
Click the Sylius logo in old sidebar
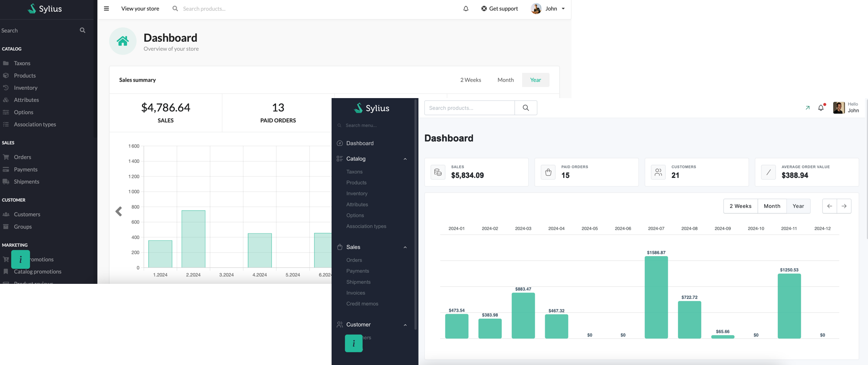(x=45, y=8)
